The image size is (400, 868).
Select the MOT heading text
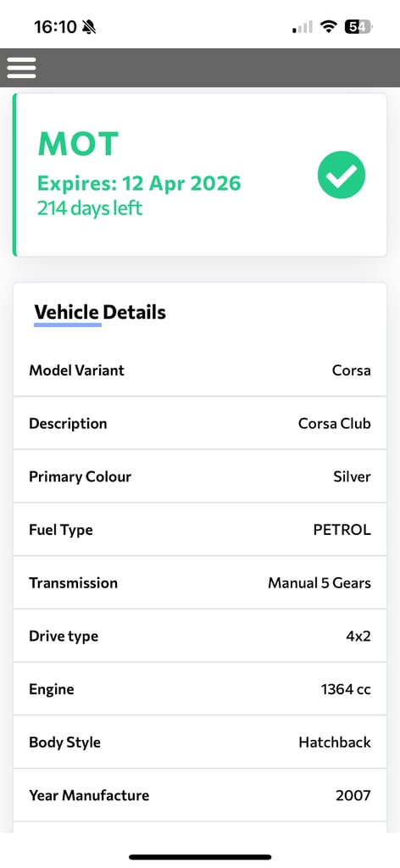coord(78,144)
